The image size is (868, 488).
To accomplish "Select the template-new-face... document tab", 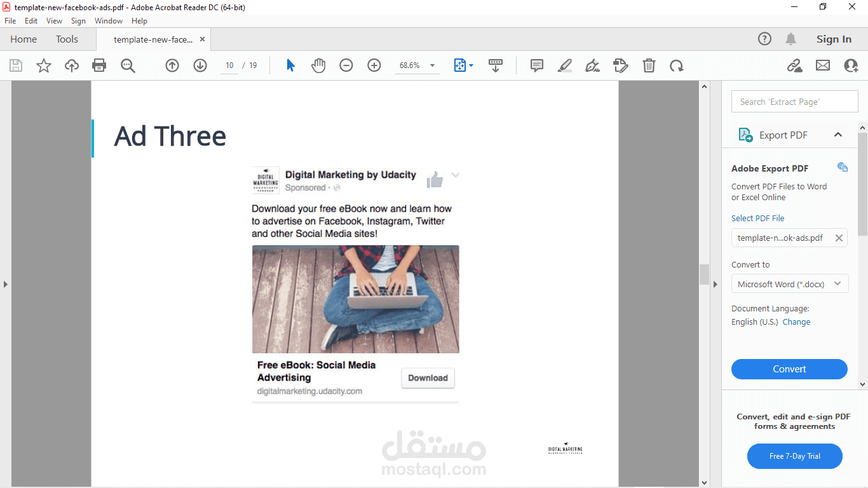I will (153, 39).
